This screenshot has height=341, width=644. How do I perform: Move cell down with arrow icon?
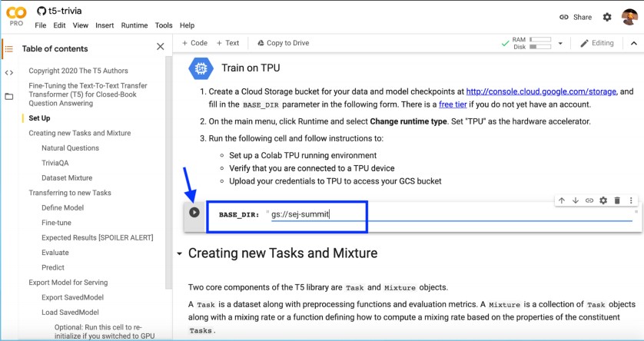pos(576,200)
